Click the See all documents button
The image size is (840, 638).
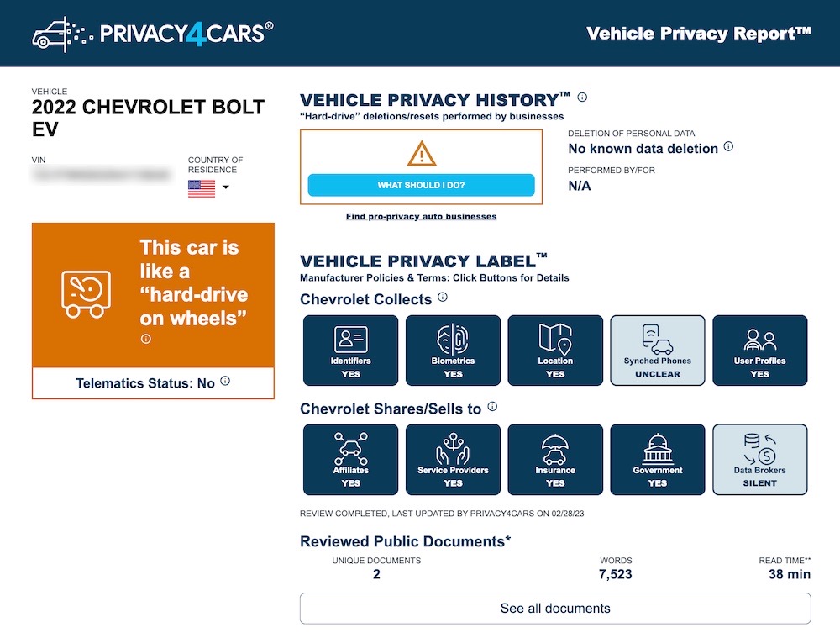[x=554, y=608]
